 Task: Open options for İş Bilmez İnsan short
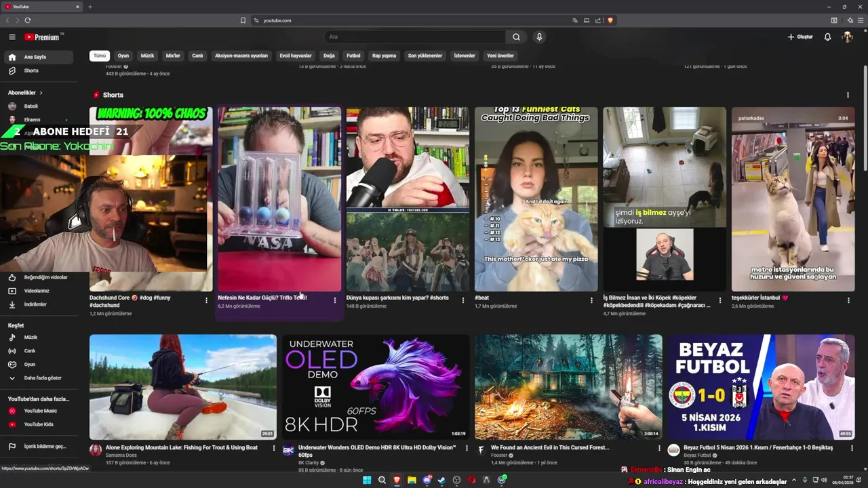pos(720,300)
